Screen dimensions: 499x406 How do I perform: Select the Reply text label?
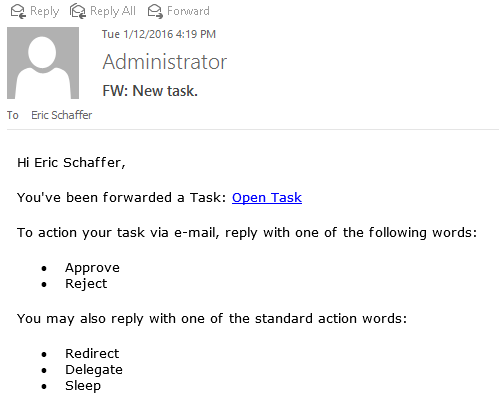45,11
